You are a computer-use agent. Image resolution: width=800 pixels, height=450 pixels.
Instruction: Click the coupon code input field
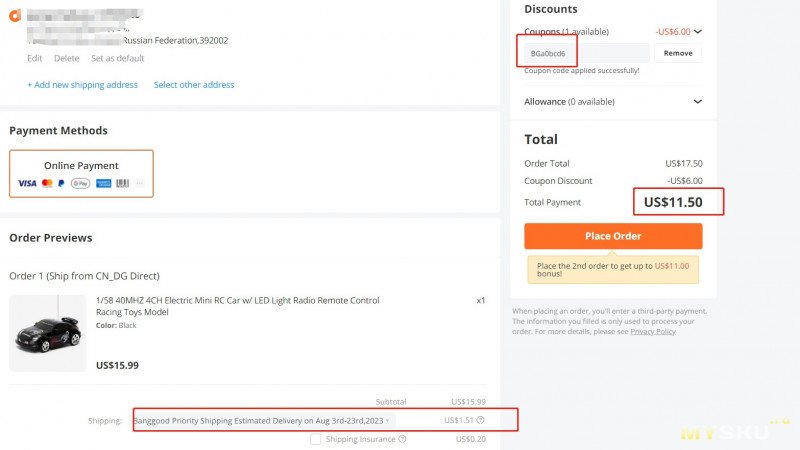(x=587, y=53)
